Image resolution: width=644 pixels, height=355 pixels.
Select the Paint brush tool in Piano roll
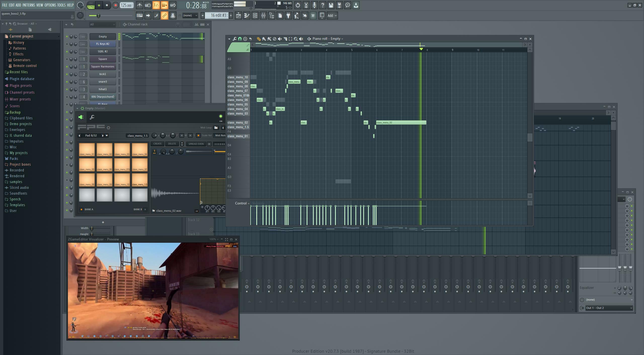pos(264,39)
